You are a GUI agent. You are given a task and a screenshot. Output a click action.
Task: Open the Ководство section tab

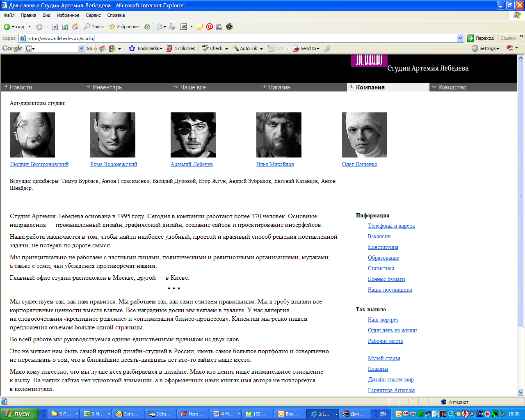coord(452,87)
